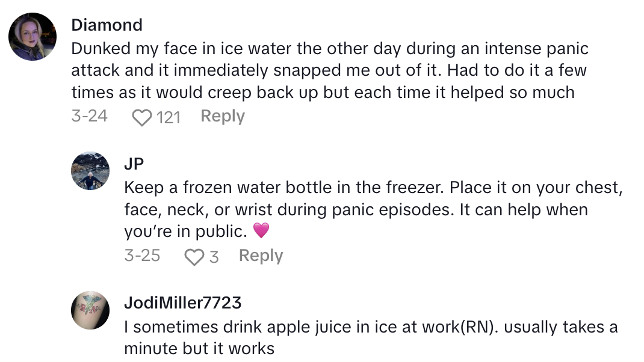
Task: Select the "Keep a frozen water bottle" line
Action: tap(372, 187)
